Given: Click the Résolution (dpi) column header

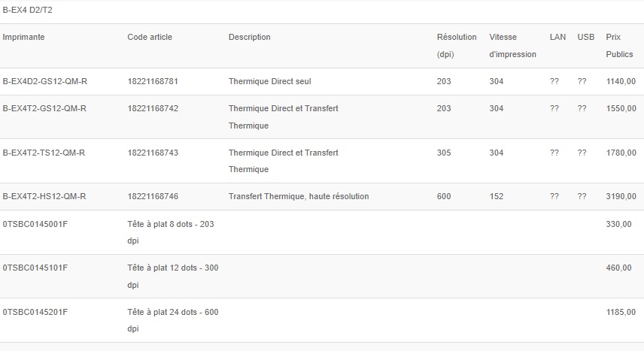Looking at the screenshot, I should 457,45.
